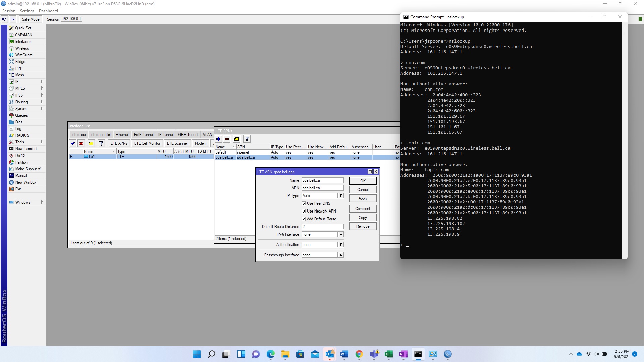Image resolution: width=644 pixels, height=362 pixels.
Task: Switch to the EoIP Tunnel tab
Action: coord(144,135)
